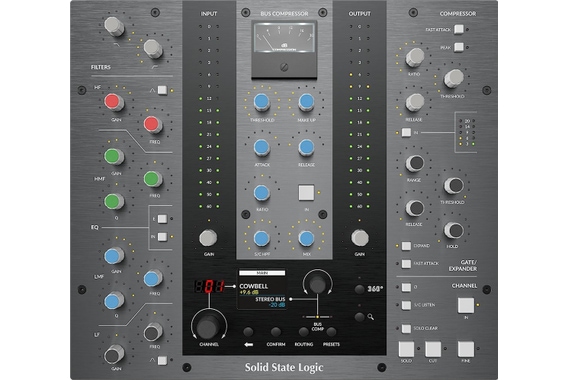Image resolution: width=567 pixels, height=380 pixels.
Task: Click the channel compressor Threshold knob
Action: coord(453,78)
